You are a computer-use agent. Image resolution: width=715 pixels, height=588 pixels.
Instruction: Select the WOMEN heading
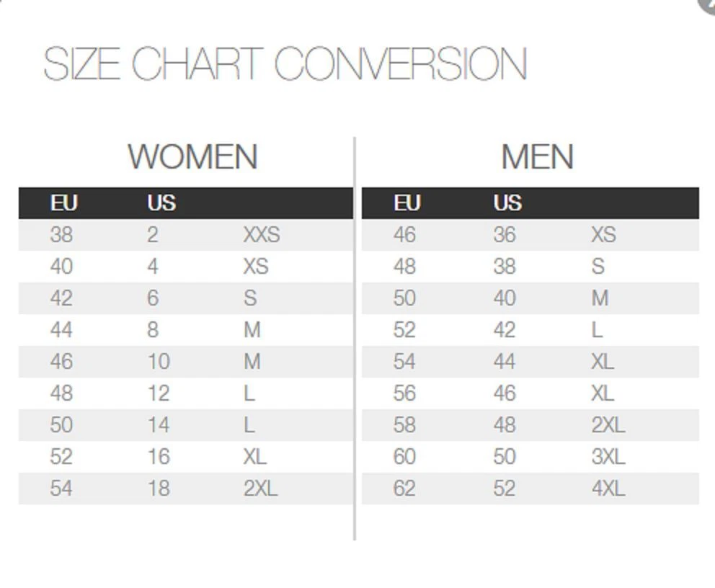click(x=192, y=156)
